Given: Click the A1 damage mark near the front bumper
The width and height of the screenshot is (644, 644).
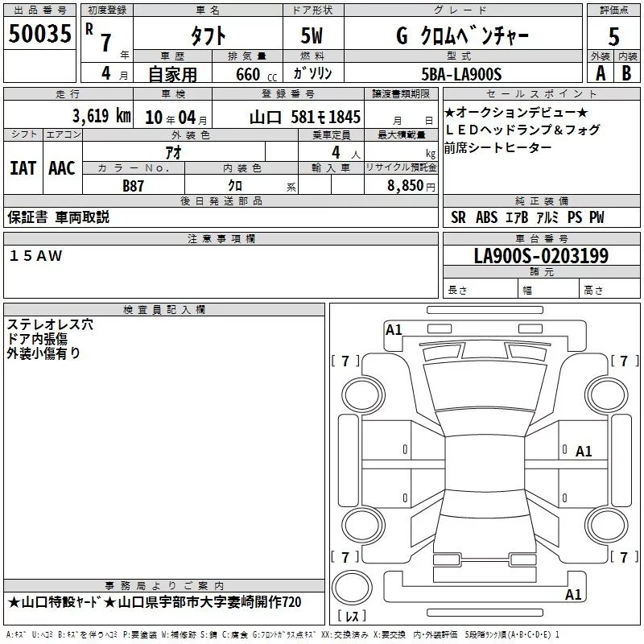Looking at the screenshot, I should click(394, 329).
